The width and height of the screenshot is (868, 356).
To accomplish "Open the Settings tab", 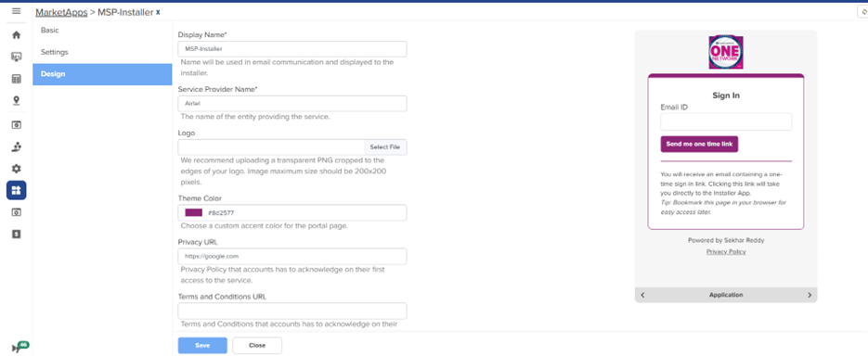I will (x=102, y=52).
